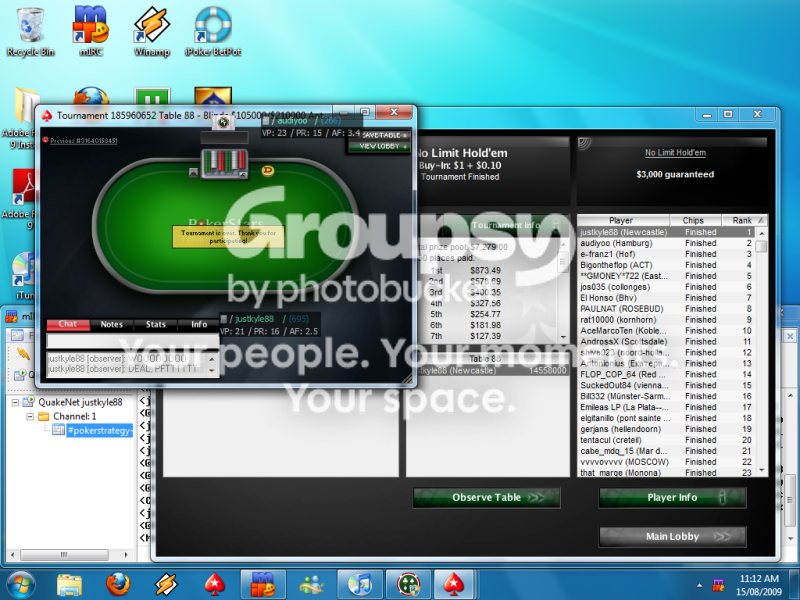Sort player list by Player column

pos(621,220)
